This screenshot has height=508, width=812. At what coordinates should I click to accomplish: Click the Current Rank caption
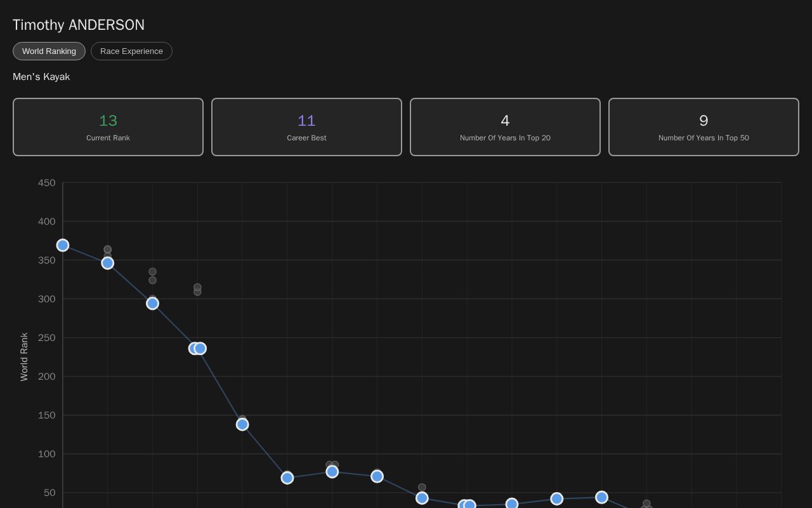[108, 138]
